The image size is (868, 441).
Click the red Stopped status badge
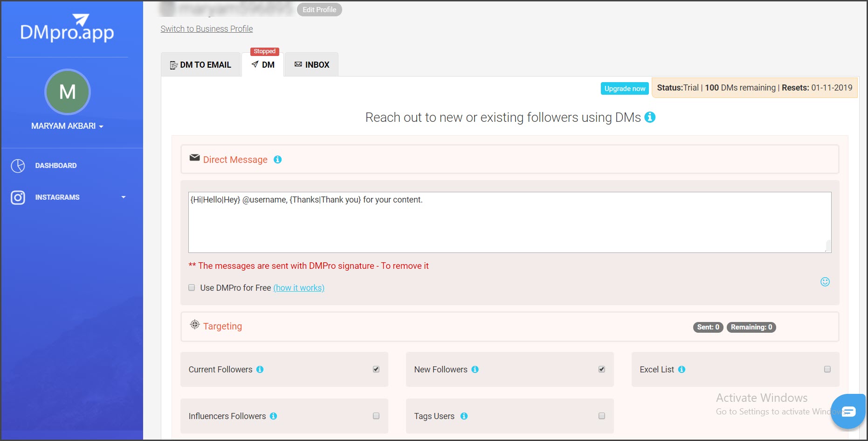[264, 51]
